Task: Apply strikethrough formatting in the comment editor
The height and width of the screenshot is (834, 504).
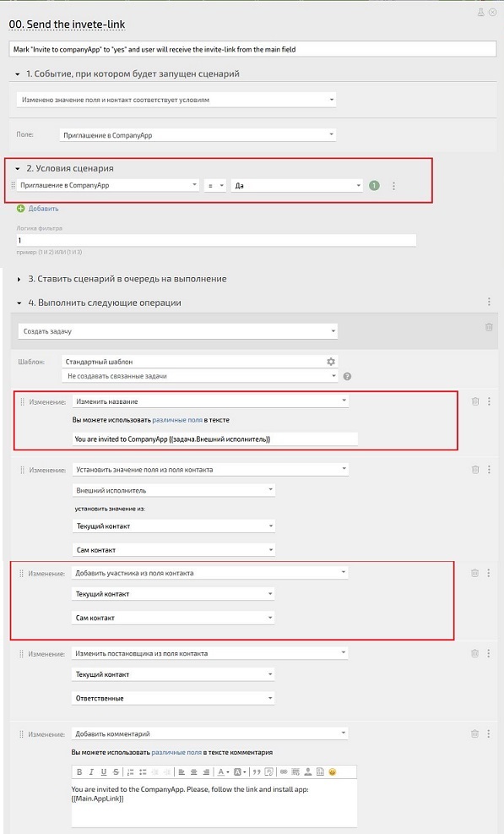Action: tap(116, 771)
